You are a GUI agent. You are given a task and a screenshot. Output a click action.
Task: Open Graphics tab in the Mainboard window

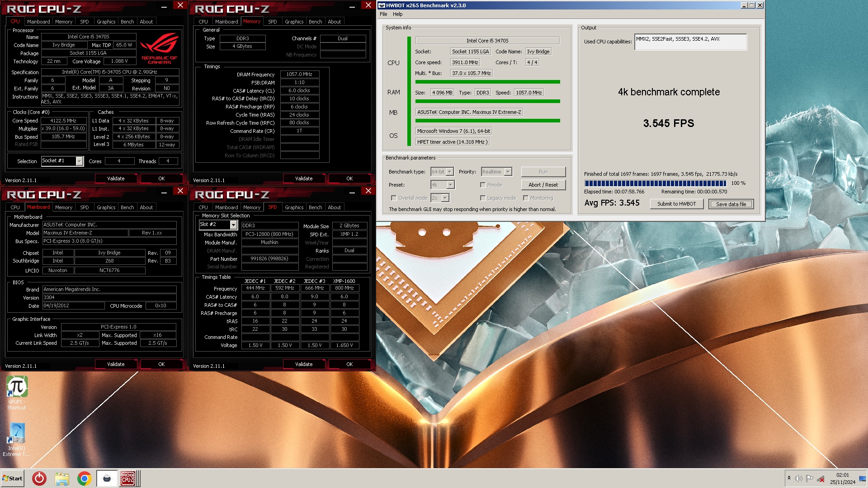tap(106, 207)
